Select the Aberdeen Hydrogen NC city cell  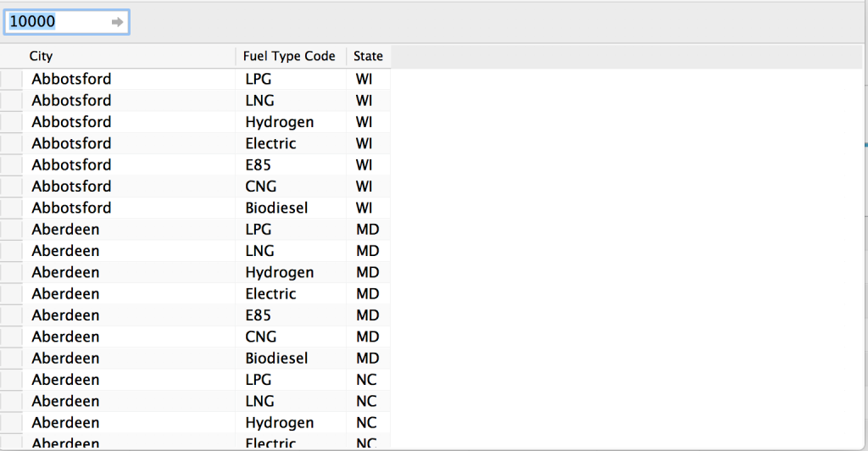click(x=129, y=423)
